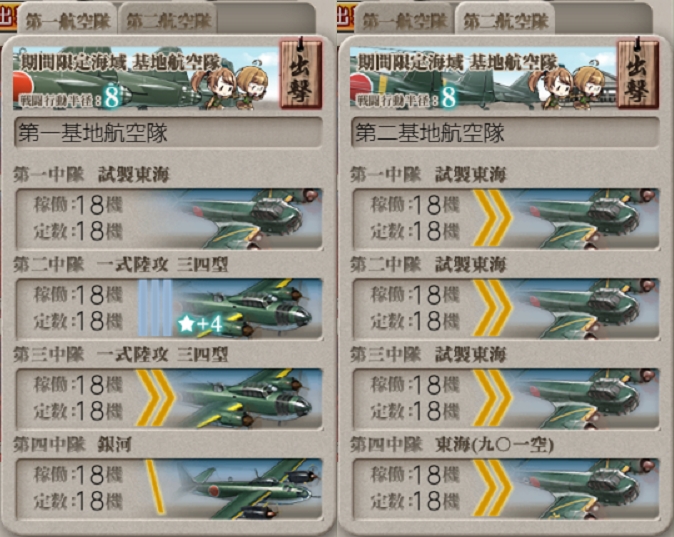Screen dimensions: 674x537
Task: Click the 第二基地航空隊 name field
Action: coord(506,132)
